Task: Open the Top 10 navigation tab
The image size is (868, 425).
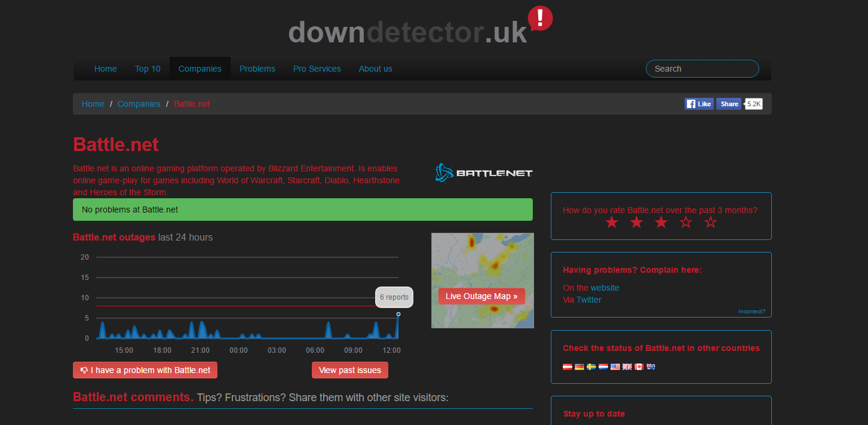Action: point(148,68)
